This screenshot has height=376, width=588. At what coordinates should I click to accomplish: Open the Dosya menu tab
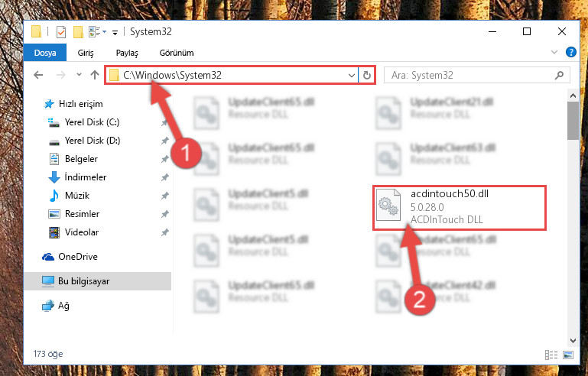pos(45,53)
